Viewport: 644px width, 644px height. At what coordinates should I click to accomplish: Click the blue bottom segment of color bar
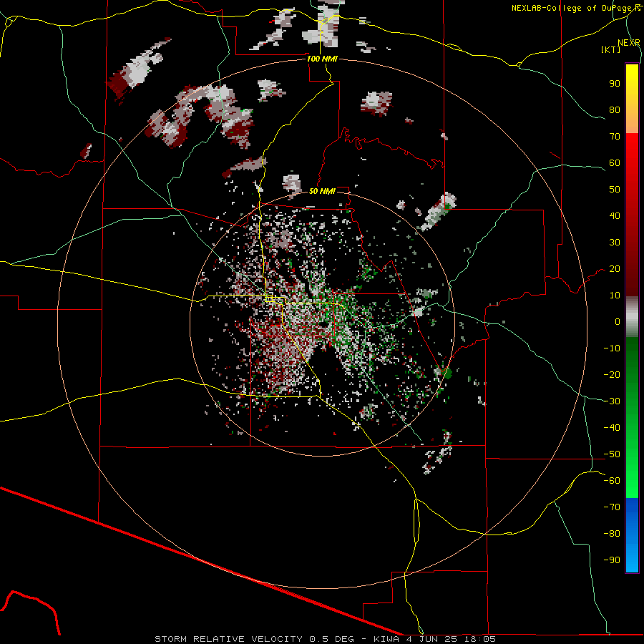[x=632, y=535]
